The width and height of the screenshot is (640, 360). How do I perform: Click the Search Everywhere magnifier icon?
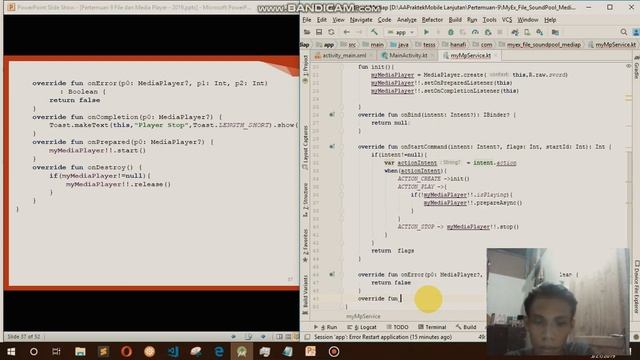click(624, 32)
